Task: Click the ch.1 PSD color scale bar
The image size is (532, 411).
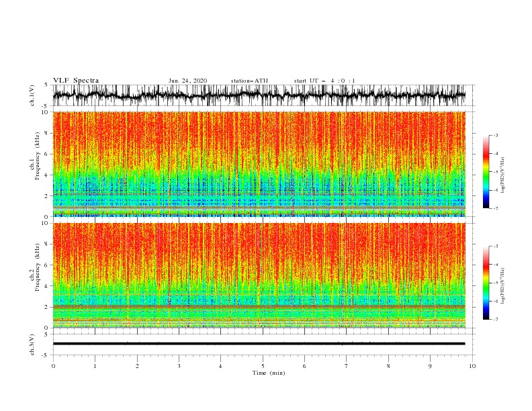Action: click(486, 172)
